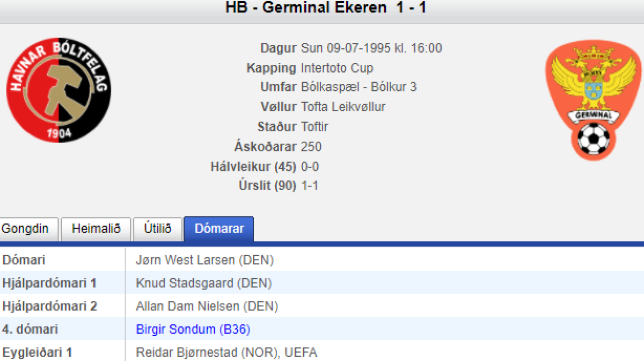The width and height of the screenshot is (644, 361).
Task: Select the Útilið tab
Action: (x=158, y=229)
